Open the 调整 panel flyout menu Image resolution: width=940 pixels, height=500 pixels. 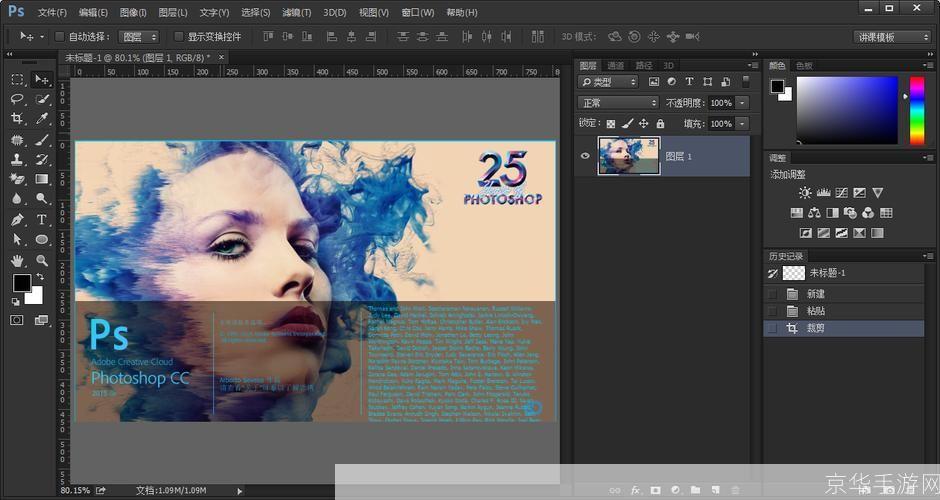point(929,158)
